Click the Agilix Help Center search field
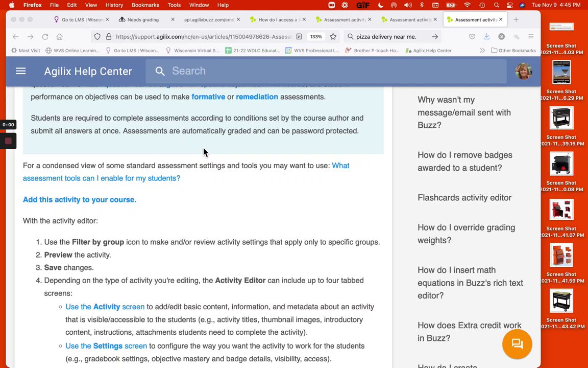 (x=326, y=71)
